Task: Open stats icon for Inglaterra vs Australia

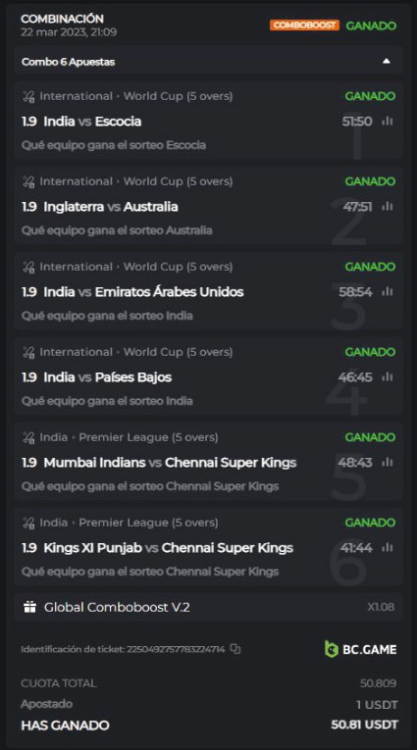Action: [x=387, y=206]
